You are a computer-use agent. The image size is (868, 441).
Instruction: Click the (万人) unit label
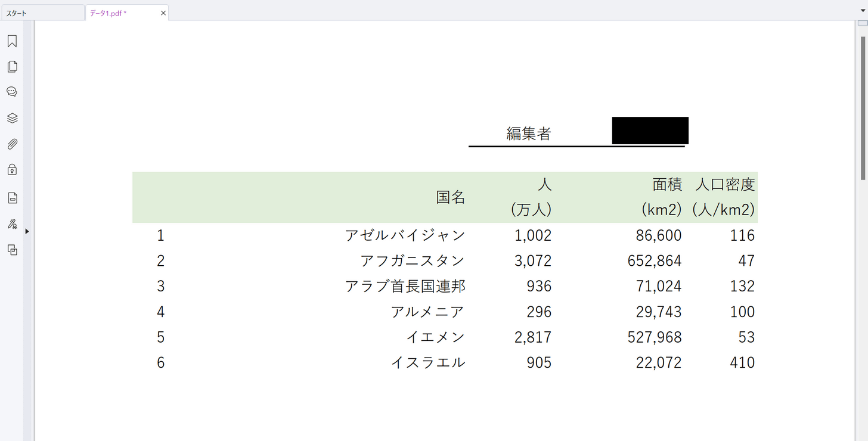531,210
